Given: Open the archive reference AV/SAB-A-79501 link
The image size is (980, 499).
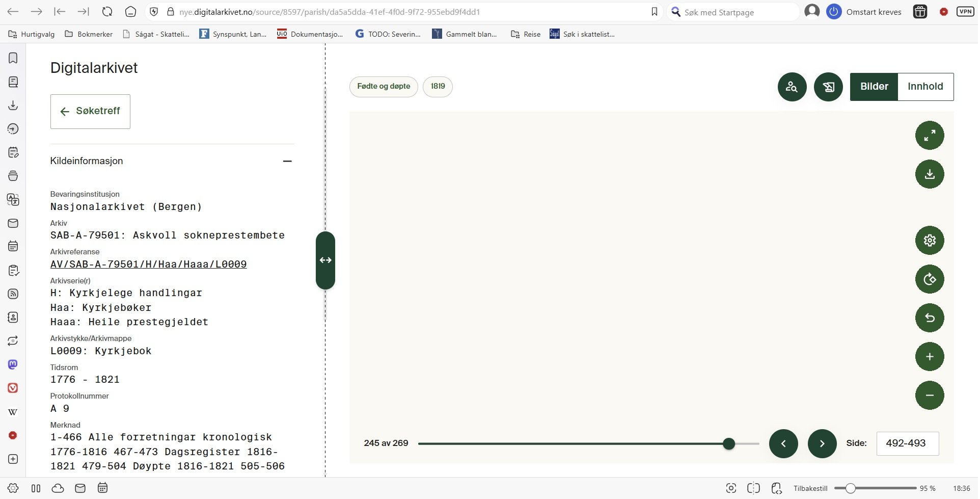Looking at the screenshot, I should [149, 265].
